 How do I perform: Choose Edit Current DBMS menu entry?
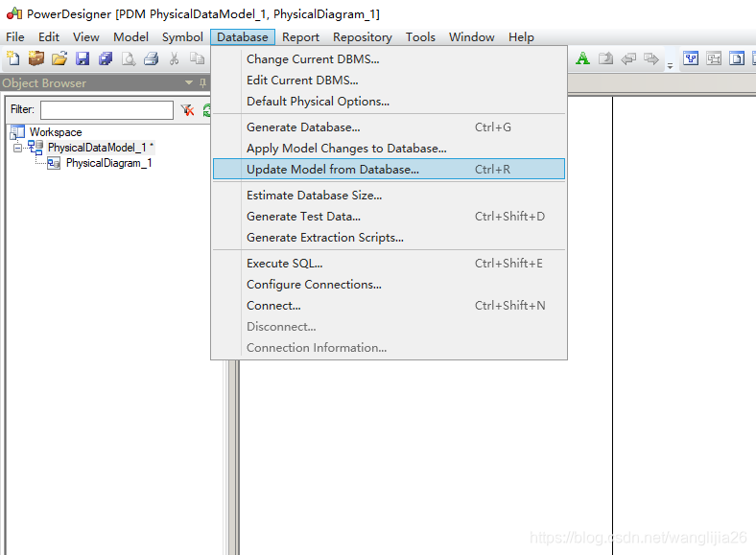pos(389,80)
